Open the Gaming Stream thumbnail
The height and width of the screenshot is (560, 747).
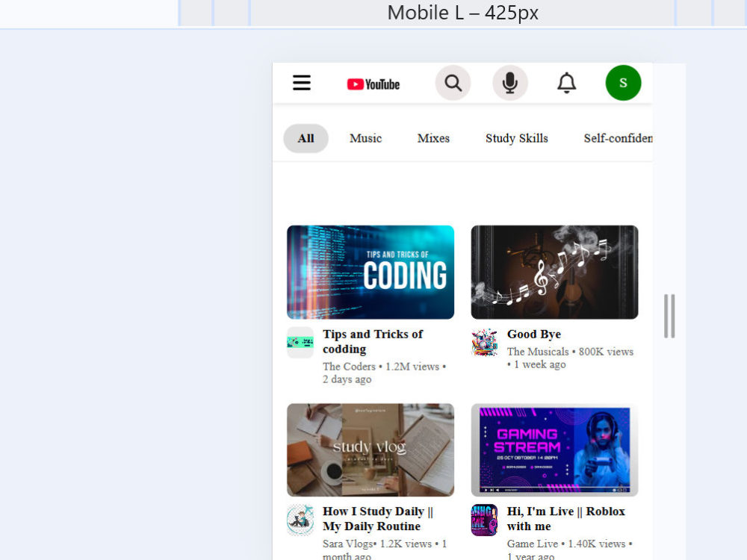554,450
